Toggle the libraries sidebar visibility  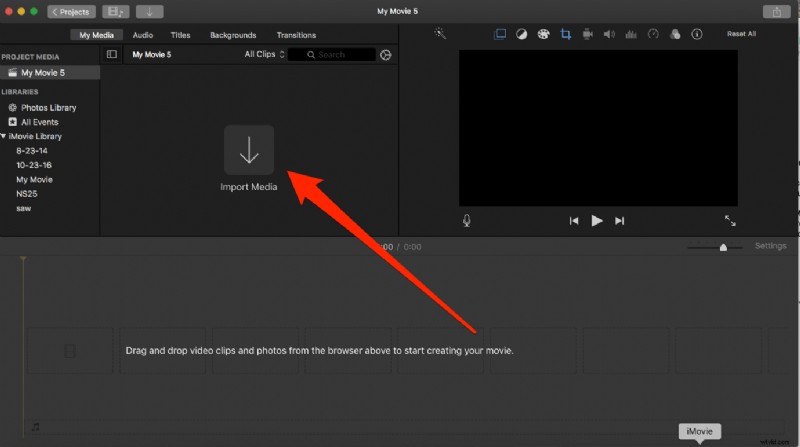click(112, 54)
